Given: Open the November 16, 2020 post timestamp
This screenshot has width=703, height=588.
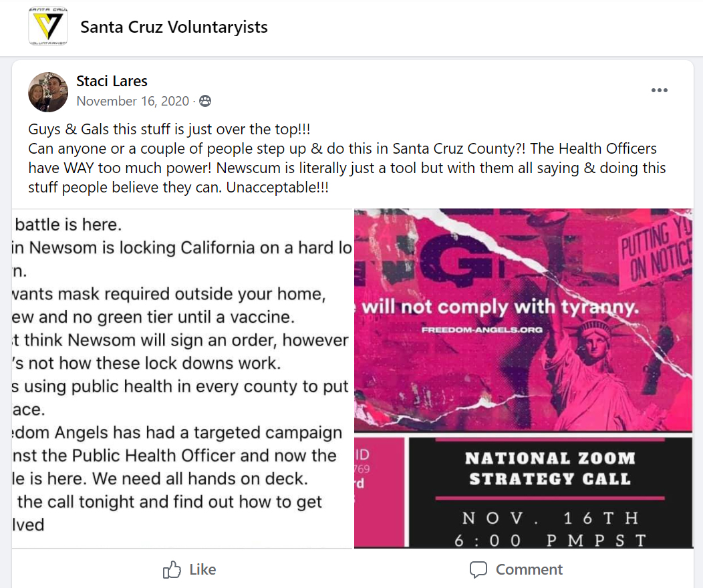Looking at the screenshot, I should 132,102.
